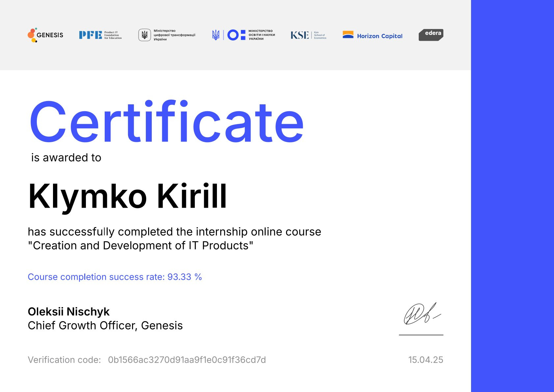Select the verification code hash value

point(187,360)
